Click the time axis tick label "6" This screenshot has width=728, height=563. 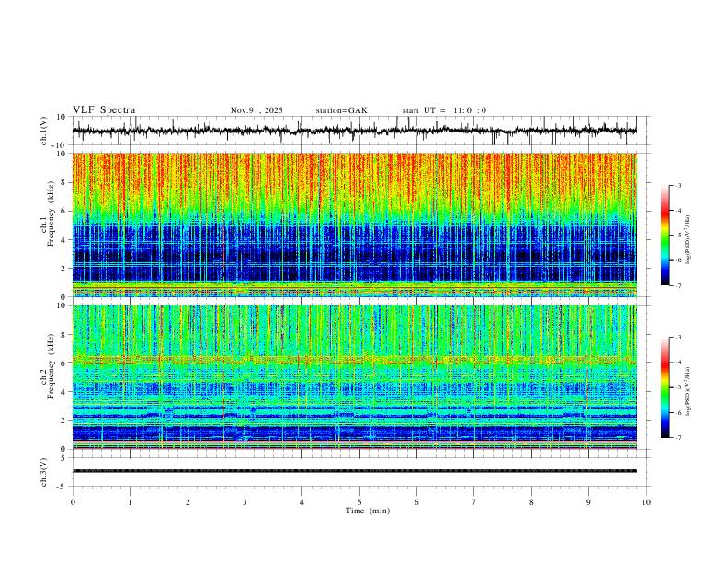coord(416,502)
